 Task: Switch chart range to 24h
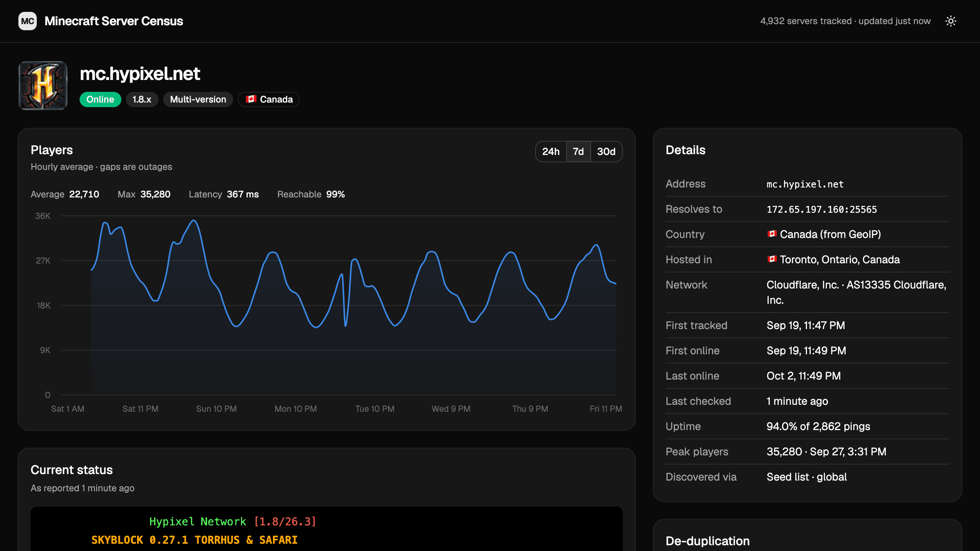(x=551, y=152)
